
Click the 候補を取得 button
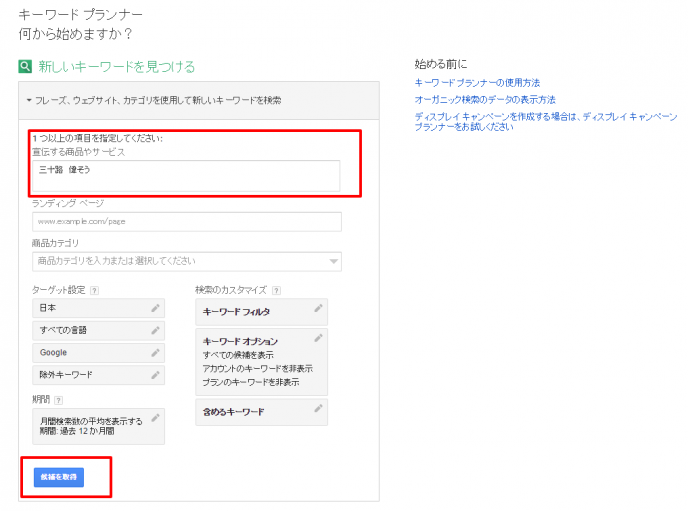(59, 477)
